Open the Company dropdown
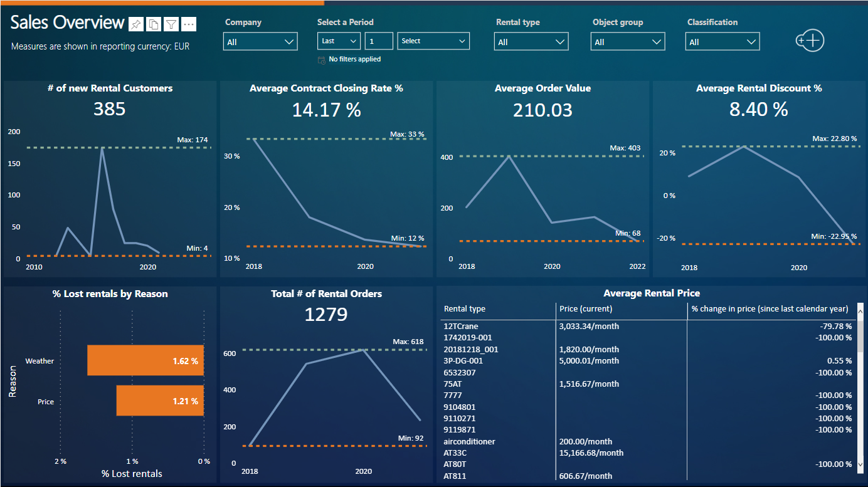Screen dimensions: 868x487 tap(260, 42)
